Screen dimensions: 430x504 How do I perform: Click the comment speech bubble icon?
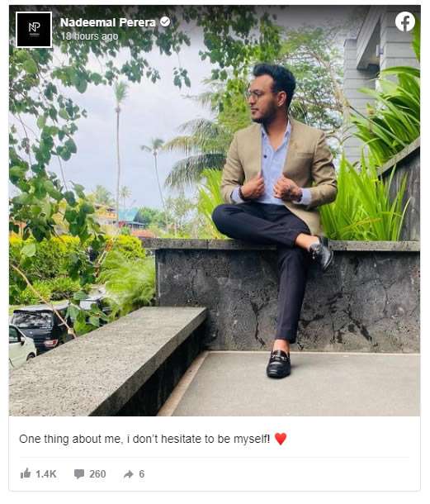tap(79, 474)
